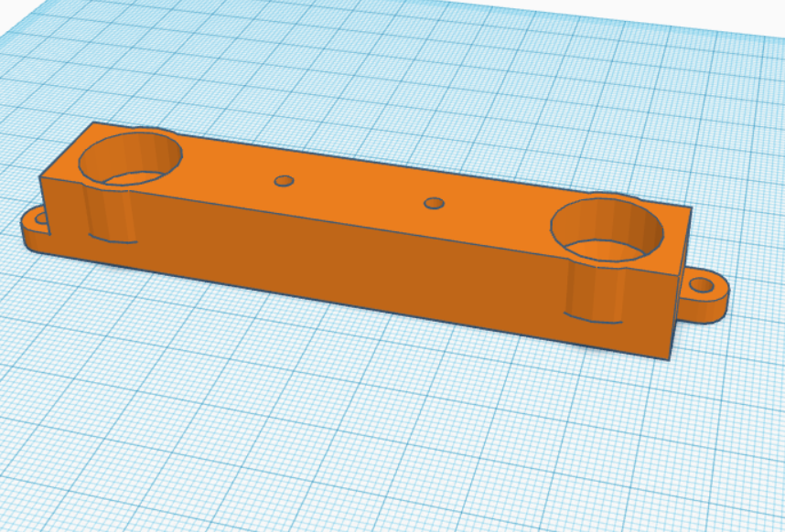Click the screw hole in the left mounting tab
This screenshot has width=785, height=532.
point(40,218)
